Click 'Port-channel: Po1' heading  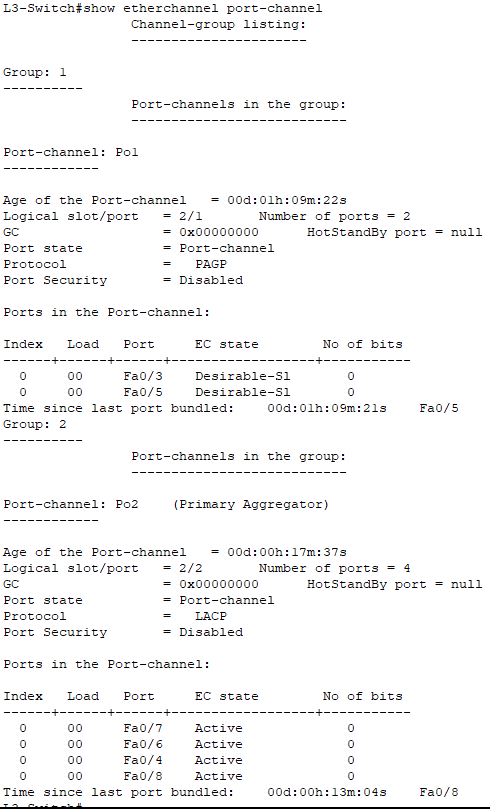[71, 152]
